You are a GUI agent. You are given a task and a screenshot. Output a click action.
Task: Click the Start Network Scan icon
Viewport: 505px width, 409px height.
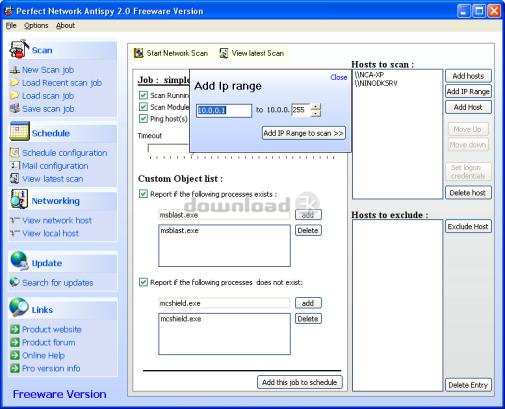(x=138, y=53)
